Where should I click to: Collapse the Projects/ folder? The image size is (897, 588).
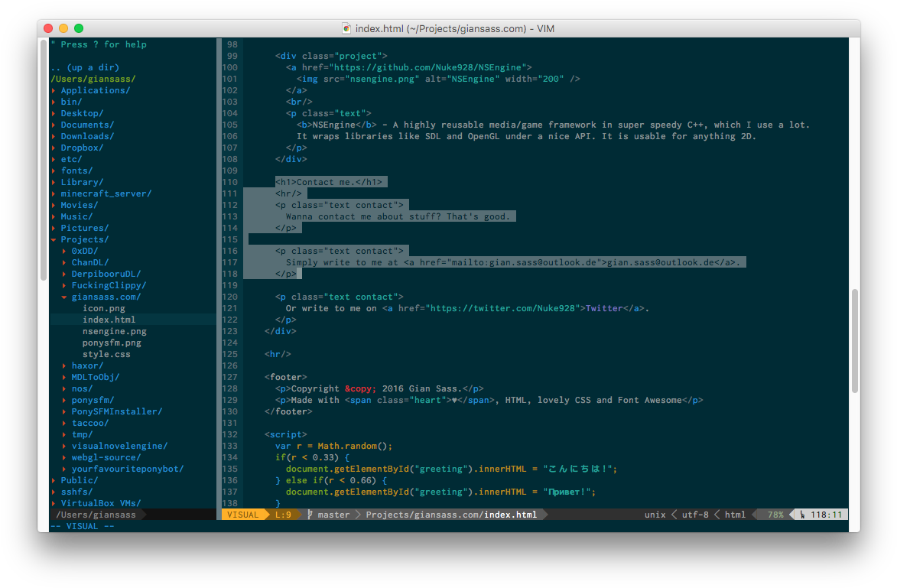[x=84, y=239]
